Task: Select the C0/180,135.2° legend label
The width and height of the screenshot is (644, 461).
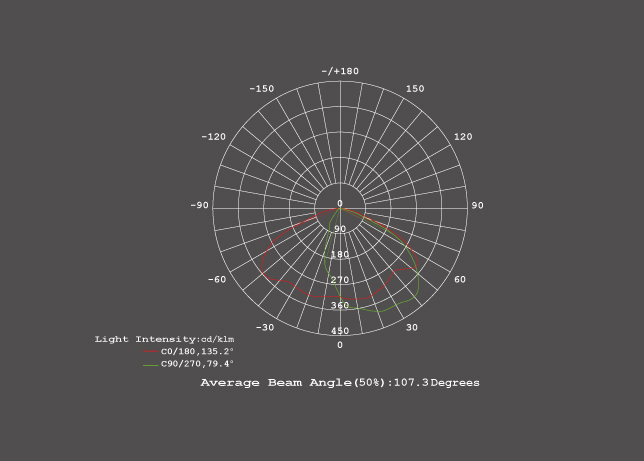Action: pyautogui.click(x=197, y=352)
